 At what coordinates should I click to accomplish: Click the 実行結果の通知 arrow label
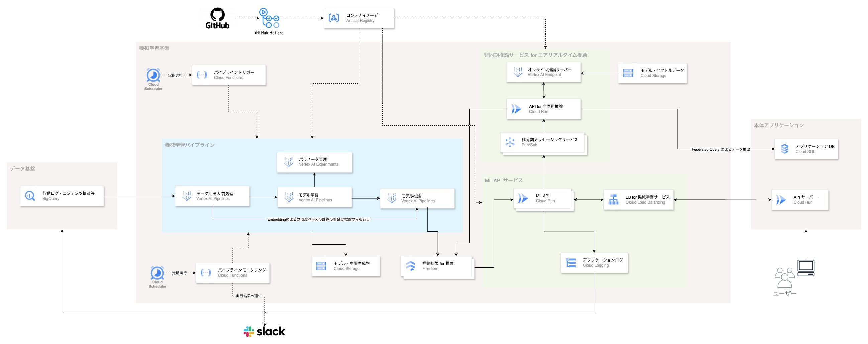249,296
